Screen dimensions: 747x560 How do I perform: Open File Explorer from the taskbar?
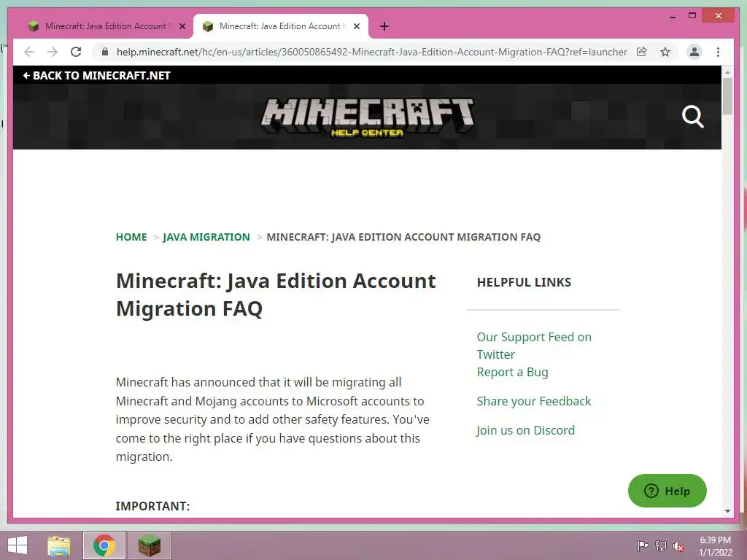click(x=59, y=545)
